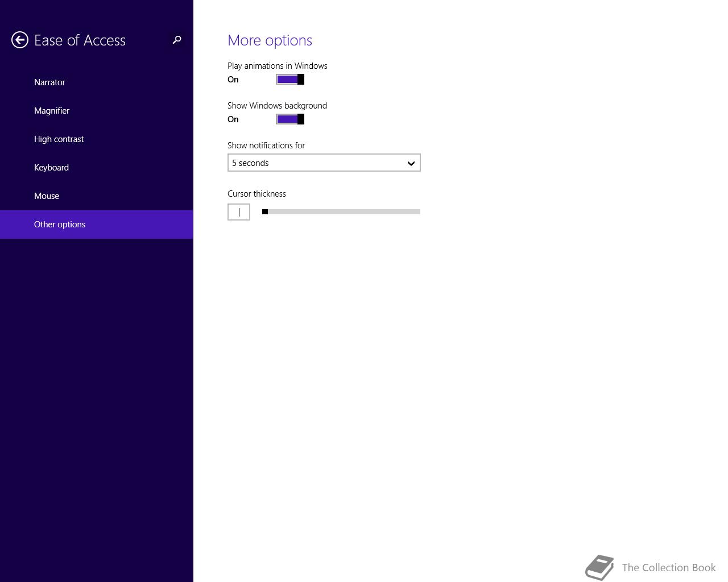Click the Play animations in Windows label
Viewport: 728px width, 582px height.
pyautogui.click(x=278, y=66)
